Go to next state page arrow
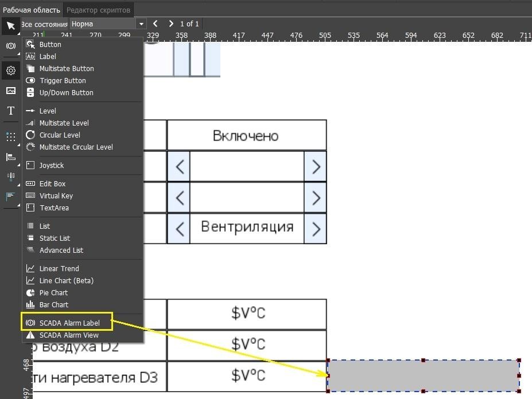532x399 pixels. (x=171, y=24)
